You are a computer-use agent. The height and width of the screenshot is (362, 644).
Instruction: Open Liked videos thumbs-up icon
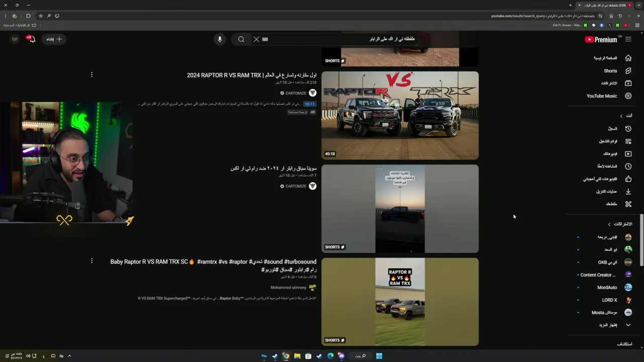click(628, 179)
